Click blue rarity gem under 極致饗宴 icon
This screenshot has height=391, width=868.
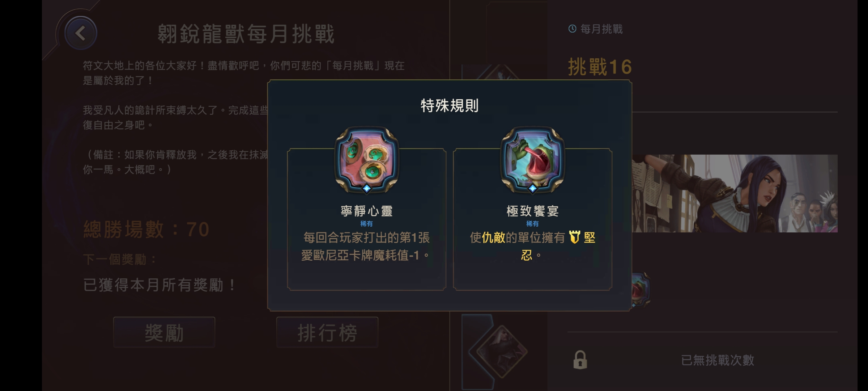click(x=532, y=189)
